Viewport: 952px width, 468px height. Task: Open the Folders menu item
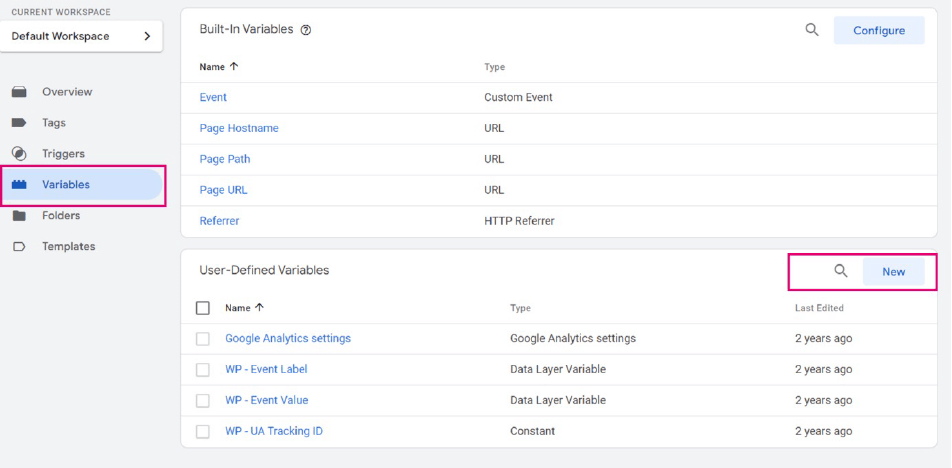click(61, 215)
